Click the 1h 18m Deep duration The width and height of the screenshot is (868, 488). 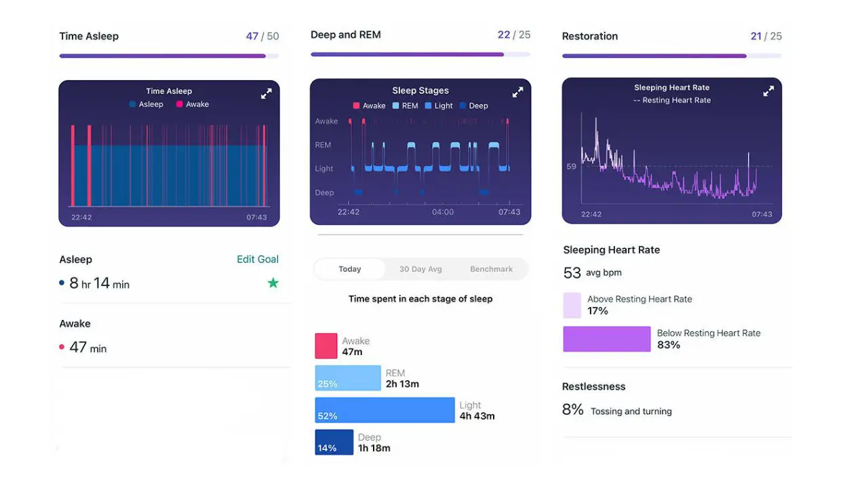(374, 448)
